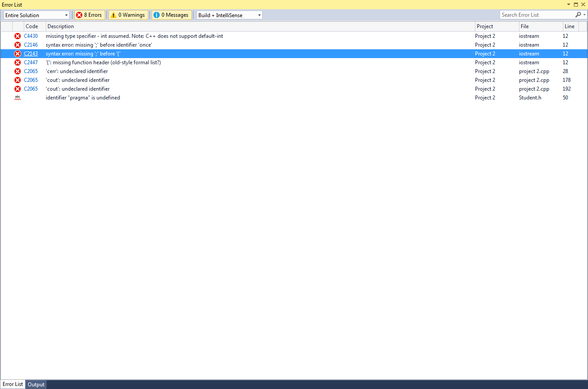Toggle the 8 Errors filter
Image resolution: width=588 pixels, height=389 pixels.
point(90,15)
